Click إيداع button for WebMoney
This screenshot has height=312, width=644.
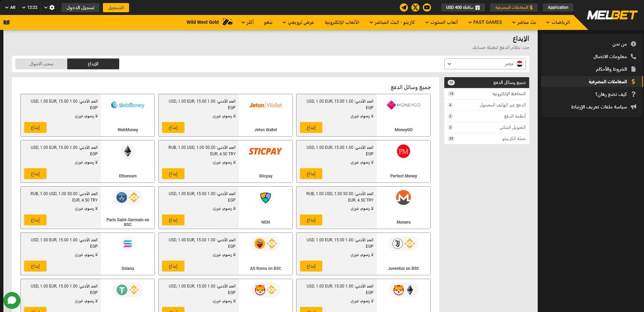[x=35, y=127]
